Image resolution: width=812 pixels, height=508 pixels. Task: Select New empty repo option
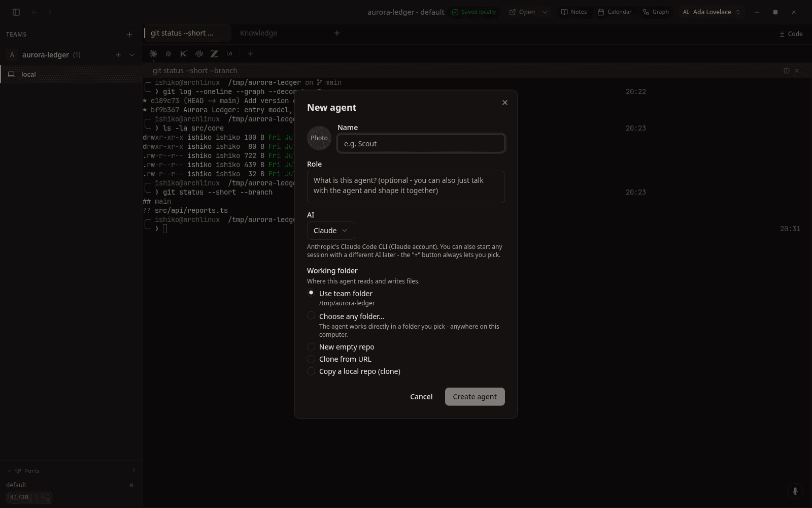point(311,347)
